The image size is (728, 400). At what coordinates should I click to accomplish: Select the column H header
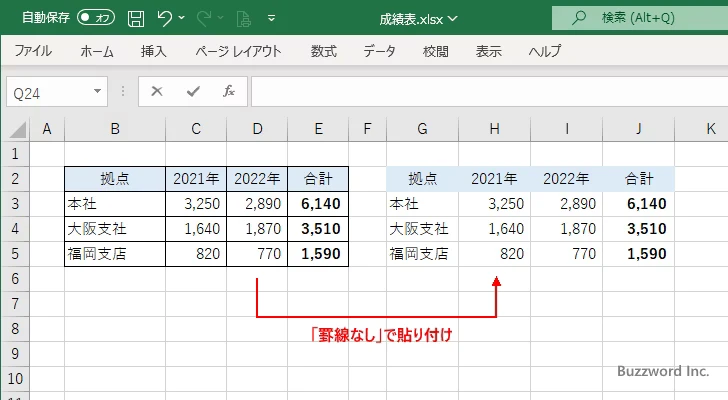tap(494, 129)
